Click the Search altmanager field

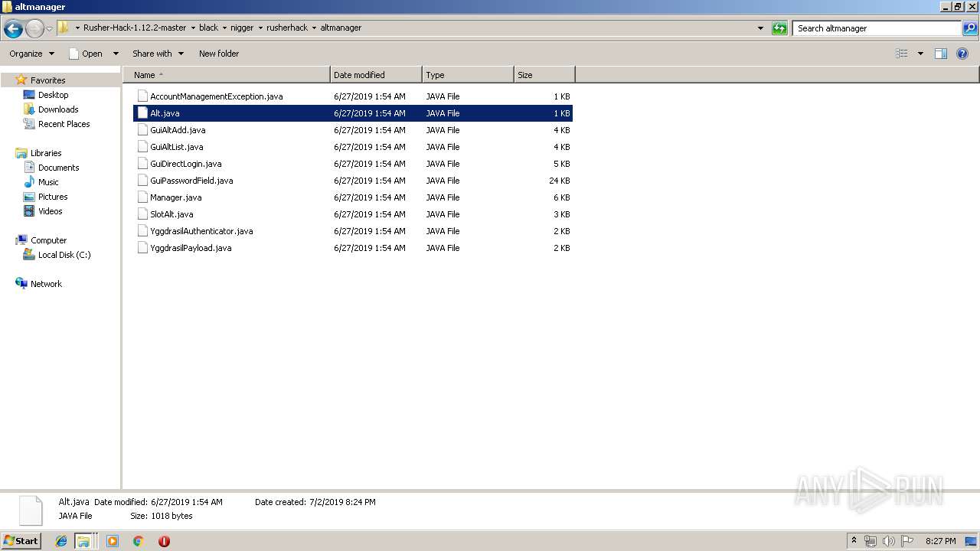coord(877,28)
